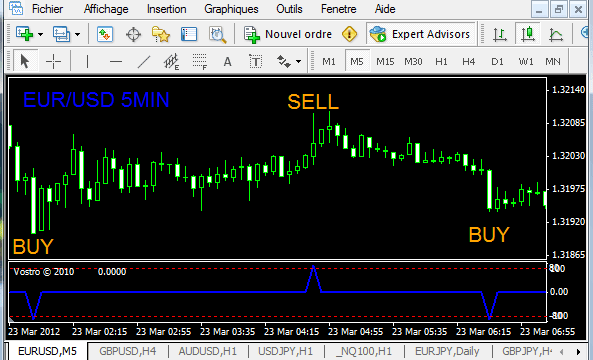Click the New Chart icon
This screenshot has height=360, width=593.
(x=25, y=34)
